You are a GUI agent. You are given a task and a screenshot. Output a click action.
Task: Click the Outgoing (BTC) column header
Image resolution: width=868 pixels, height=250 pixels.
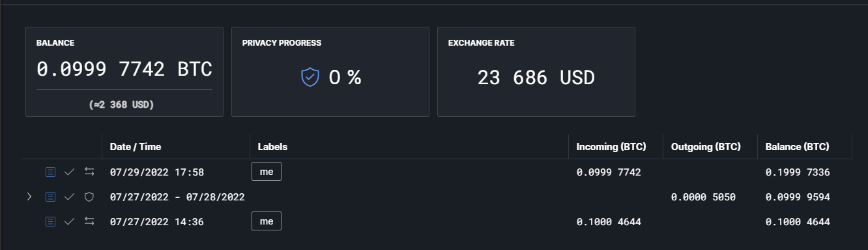point(706,147)
